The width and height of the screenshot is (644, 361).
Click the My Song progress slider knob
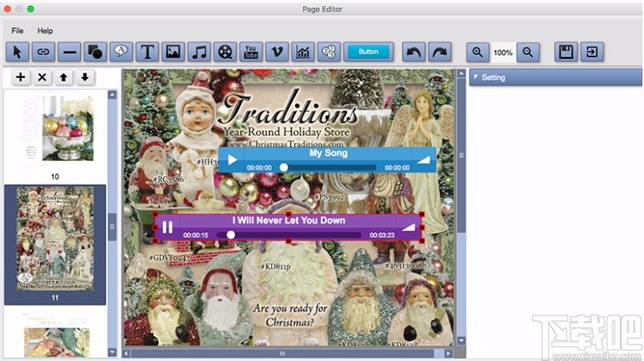(x=283, y=167)
